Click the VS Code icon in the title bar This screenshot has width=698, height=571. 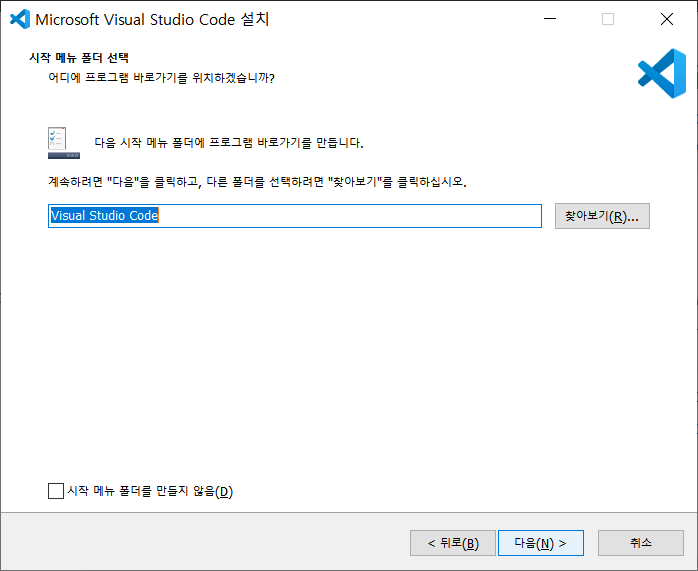20,19
